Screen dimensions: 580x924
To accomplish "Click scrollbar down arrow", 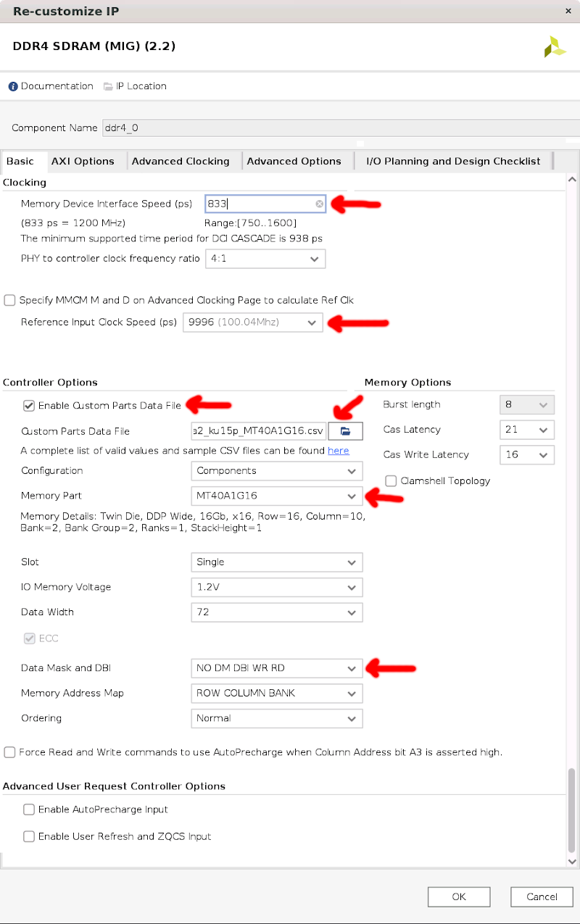I will pos(572,862).
